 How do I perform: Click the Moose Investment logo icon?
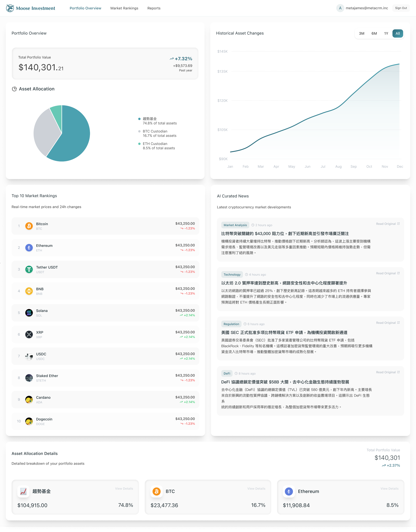[10, 8]
